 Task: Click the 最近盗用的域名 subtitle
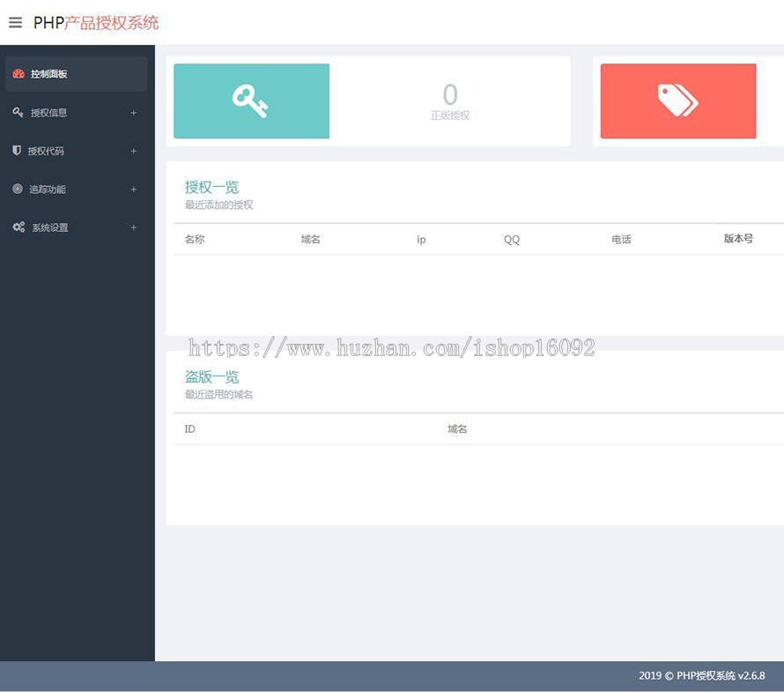(219, 394)
